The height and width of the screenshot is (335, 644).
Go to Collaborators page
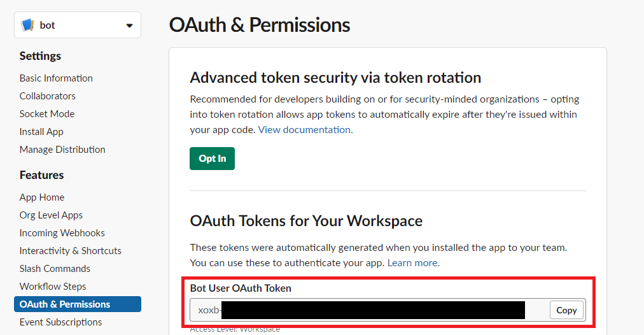48,96
